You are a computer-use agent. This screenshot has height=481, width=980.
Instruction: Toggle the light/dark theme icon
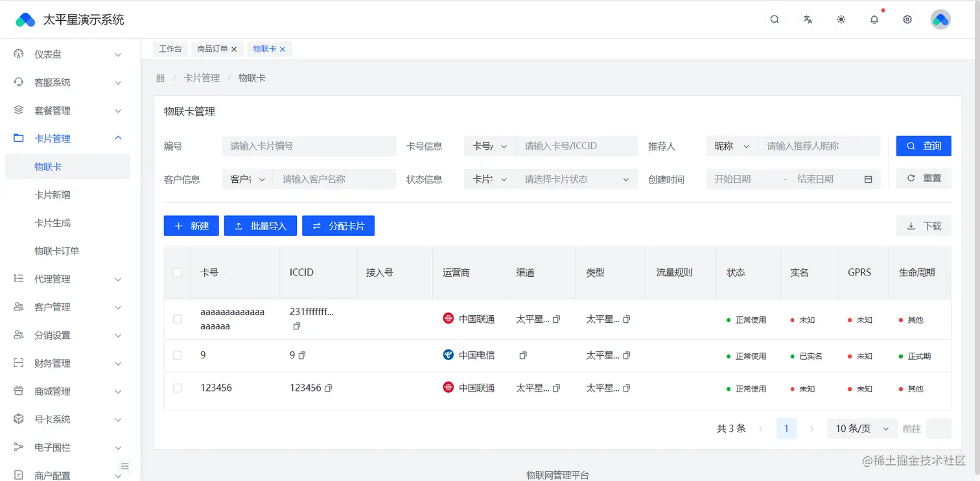tap(841, 19)
